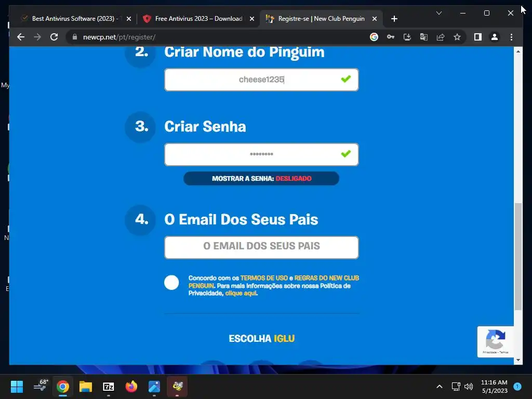Open the Regras do New Club Penguin link

(x=326, y=278)
